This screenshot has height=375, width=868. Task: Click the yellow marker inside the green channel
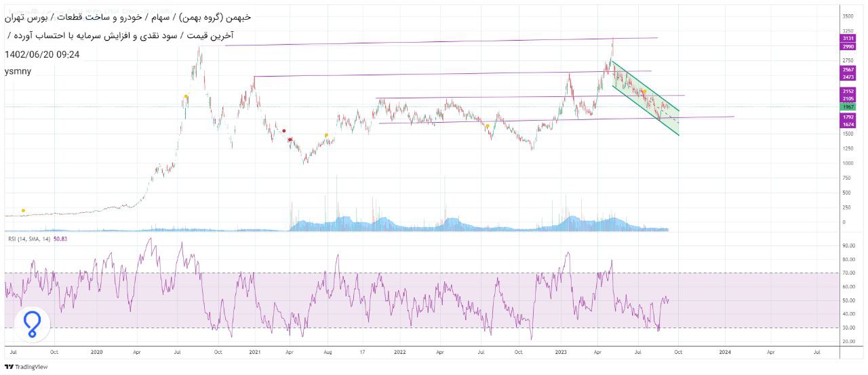(644, 91)
